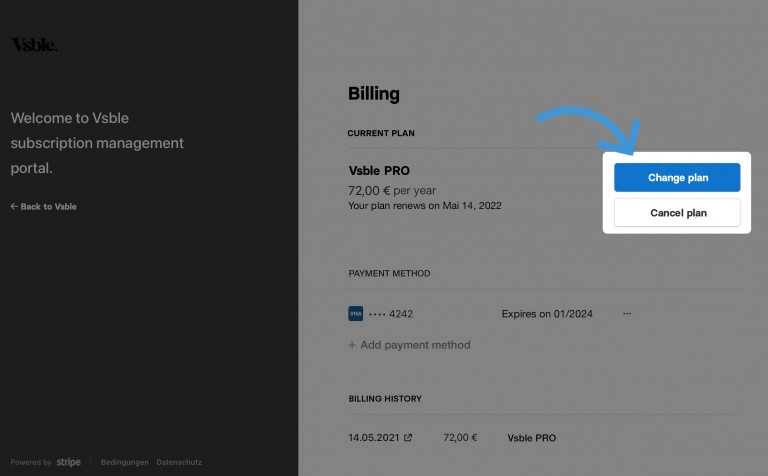Click the Vsble logo
Screen dimensions: 768x476
[34, 45]
